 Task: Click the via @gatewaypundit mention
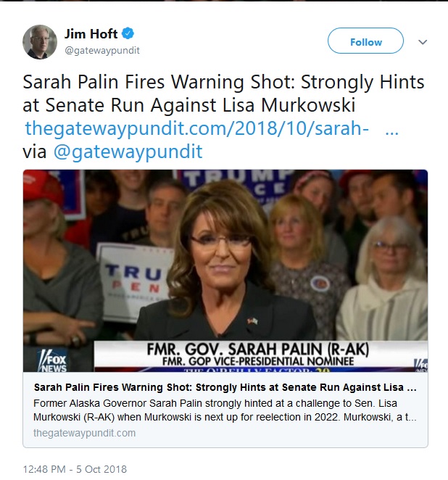coord(128,152)
